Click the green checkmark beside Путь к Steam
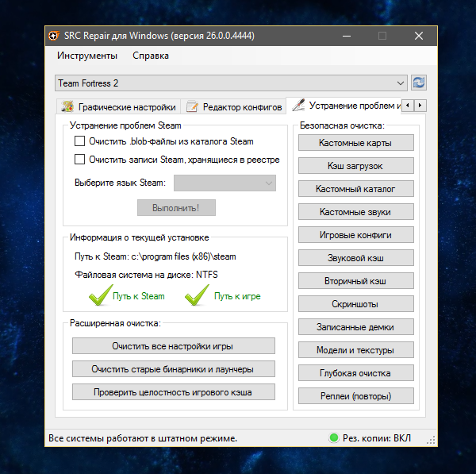This screenshot has height=474, width=476. (x=101, y=295)
